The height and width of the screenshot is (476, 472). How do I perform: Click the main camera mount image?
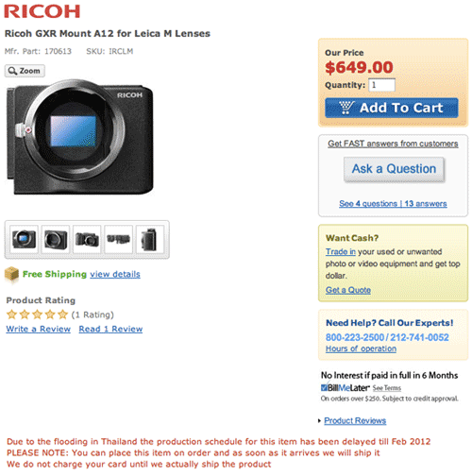click(x=80, y=137)
